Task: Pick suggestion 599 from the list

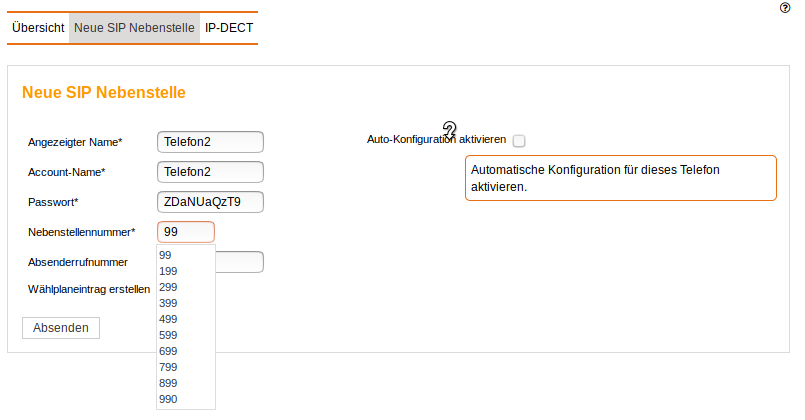Action: tap(168, 335)
